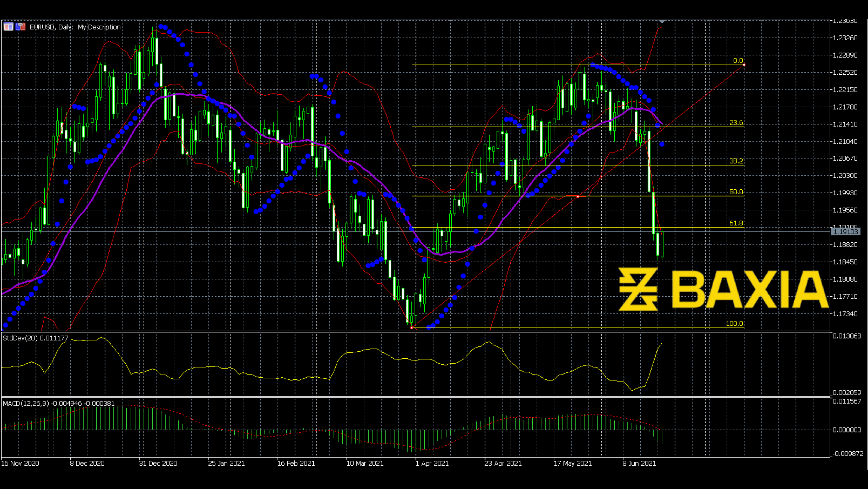Click the 25 Jan 2021 date label
Screen dimensions: 868x489
[226, 463]
